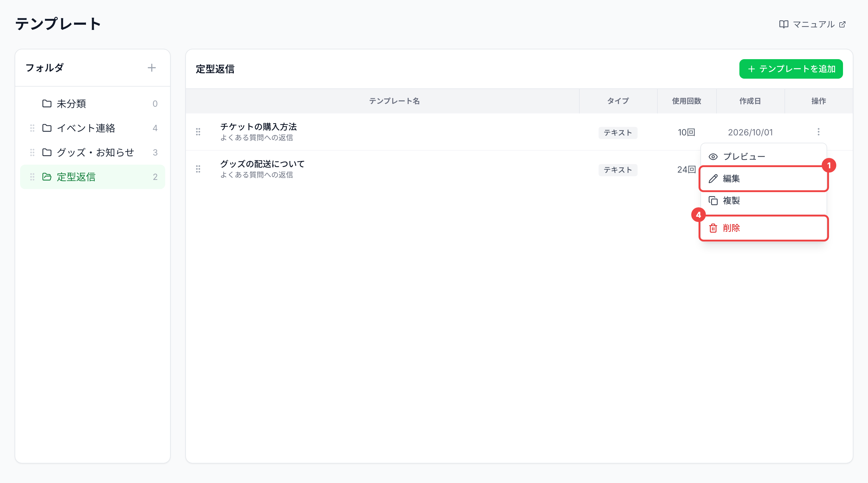
Task: Open the three-dot menu for チケットの購入方法
Action: [x=818, y=132]
